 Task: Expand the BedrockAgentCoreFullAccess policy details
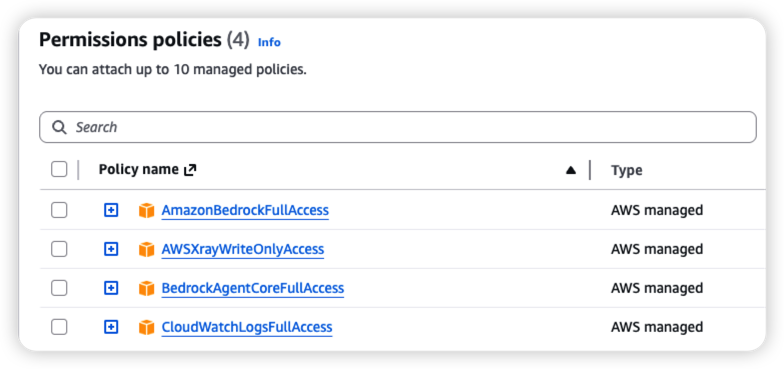coord(111,288)
